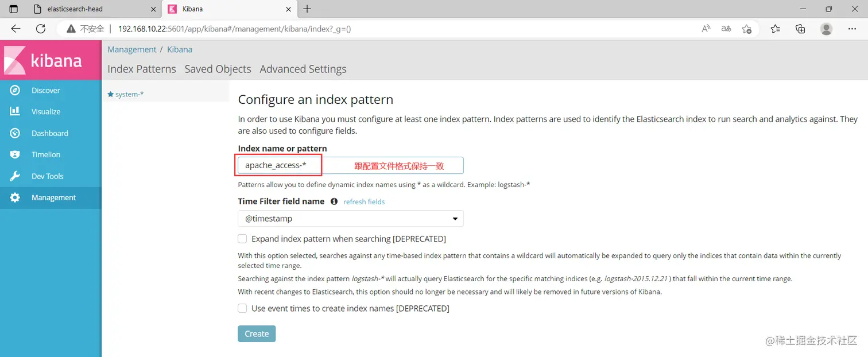Click the Time Filter field name label
The image size is (868, 357).
pos(281,201)
